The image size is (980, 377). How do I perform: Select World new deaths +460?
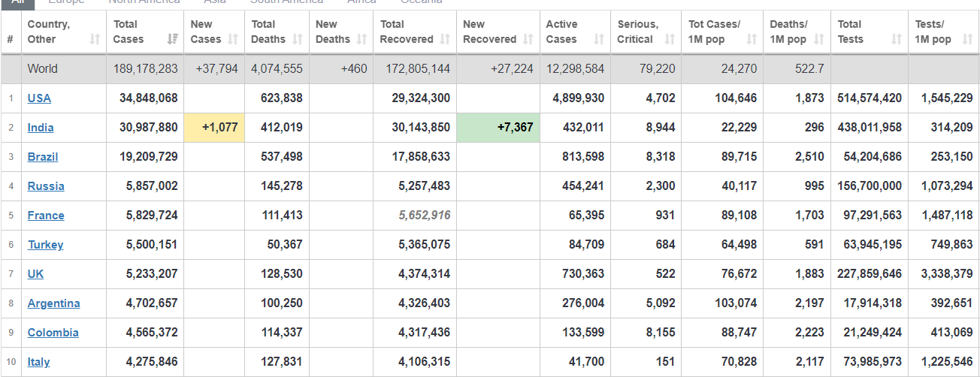tap(354, 68)
